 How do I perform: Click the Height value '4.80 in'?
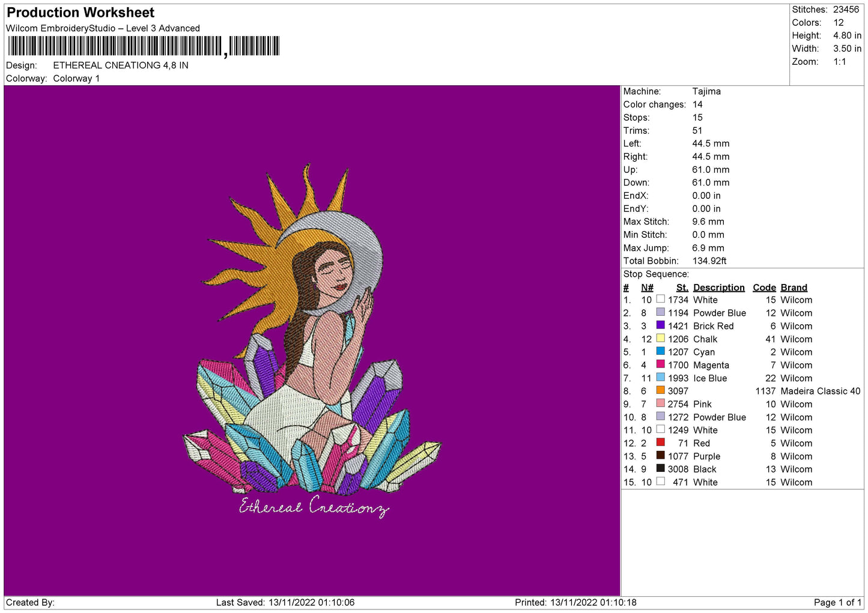[x=847, y=35]
